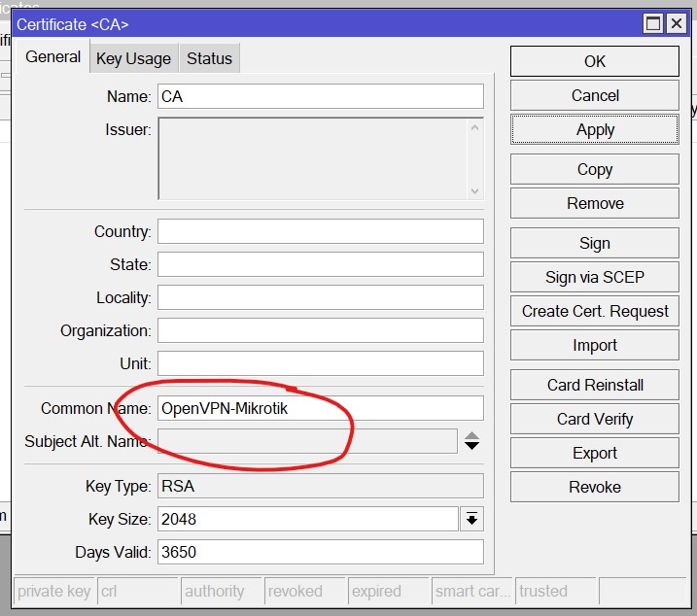Screen dimensions: 697x616
Task: Click Sign via SCEP
Action: tap(594, 277)
